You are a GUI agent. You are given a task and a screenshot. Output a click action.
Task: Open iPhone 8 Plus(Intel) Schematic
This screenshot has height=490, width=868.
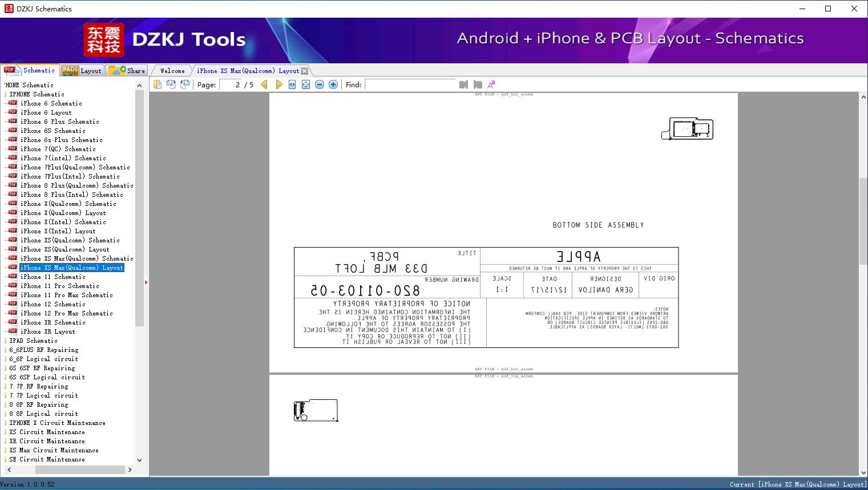tap(72, 195)
